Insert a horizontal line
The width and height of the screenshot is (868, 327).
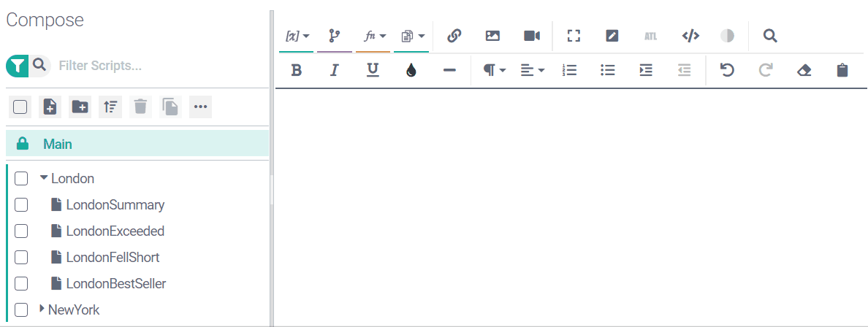pos(449,70)
